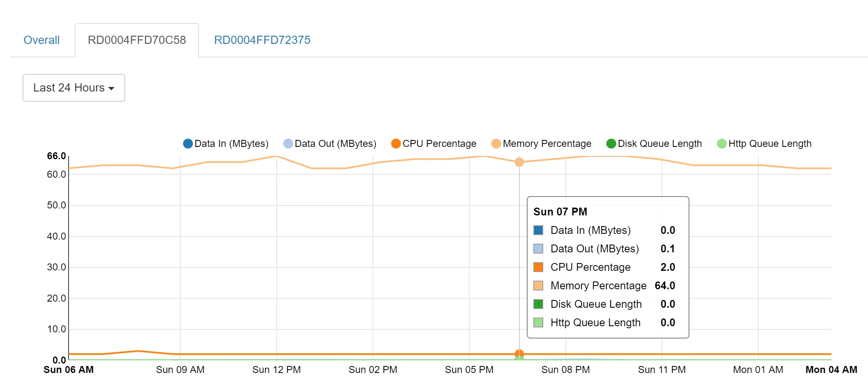Click the CPU Percentage swatch in tooltip

pos(538,267)
